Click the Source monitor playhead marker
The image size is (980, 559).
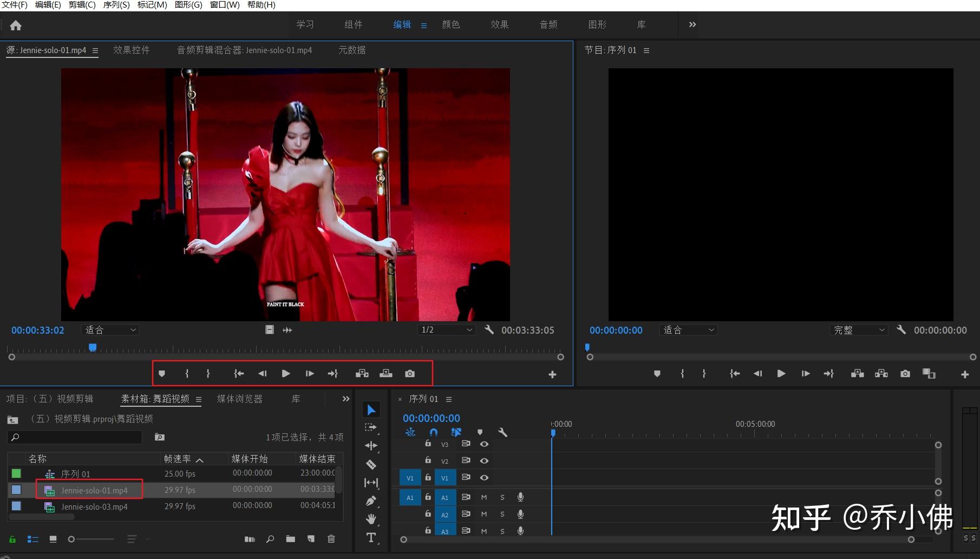[93, 347]
